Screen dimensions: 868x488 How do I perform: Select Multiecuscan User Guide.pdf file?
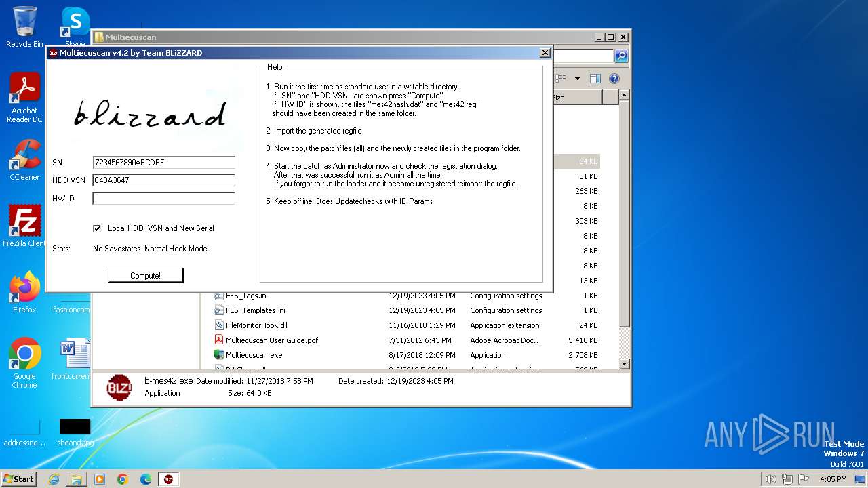coord(406,340)
